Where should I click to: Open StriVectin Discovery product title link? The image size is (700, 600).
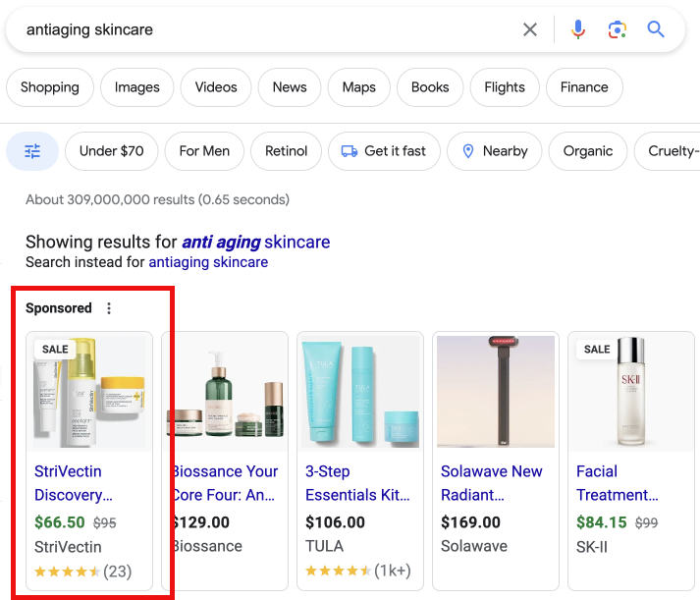(74, 483)
